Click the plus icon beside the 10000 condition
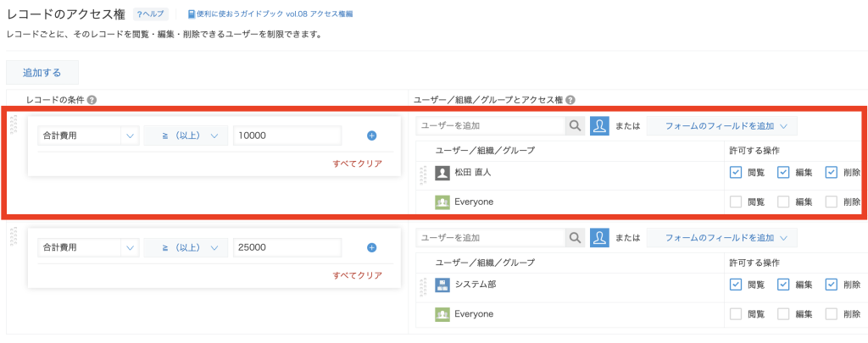868x343 pixels. tap(371, 136)
